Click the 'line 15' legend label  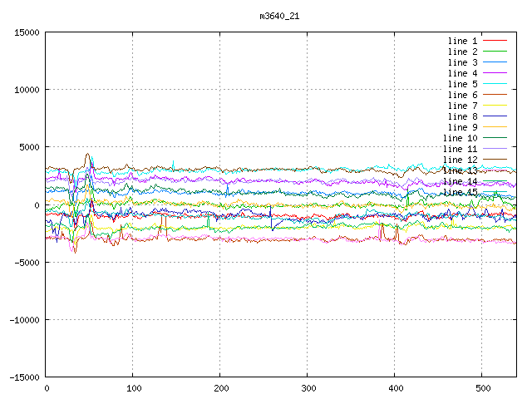[x=460, y=192]
